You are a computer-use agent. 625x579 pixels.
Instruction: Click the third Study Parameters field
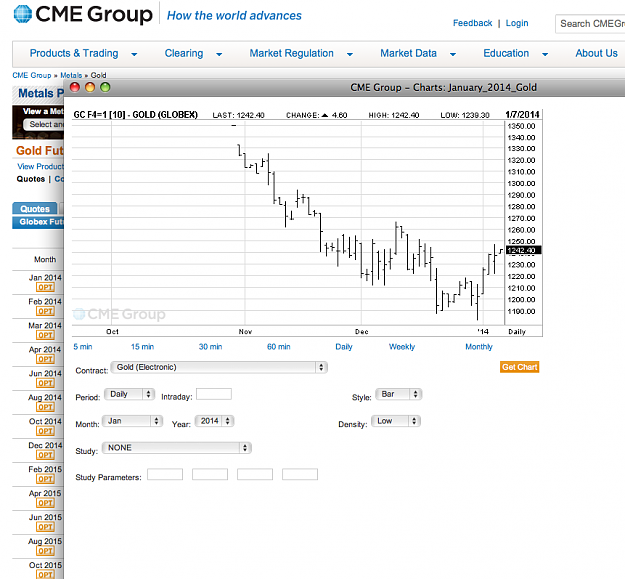coord(255,474)
